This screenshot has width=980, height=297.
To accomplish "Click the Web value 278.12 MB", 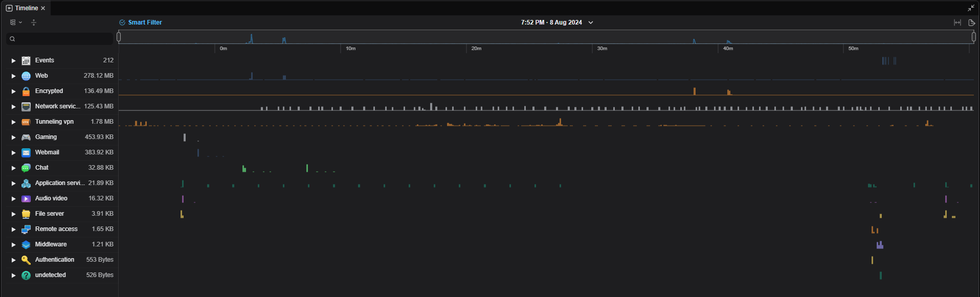I will click(99, 76).
